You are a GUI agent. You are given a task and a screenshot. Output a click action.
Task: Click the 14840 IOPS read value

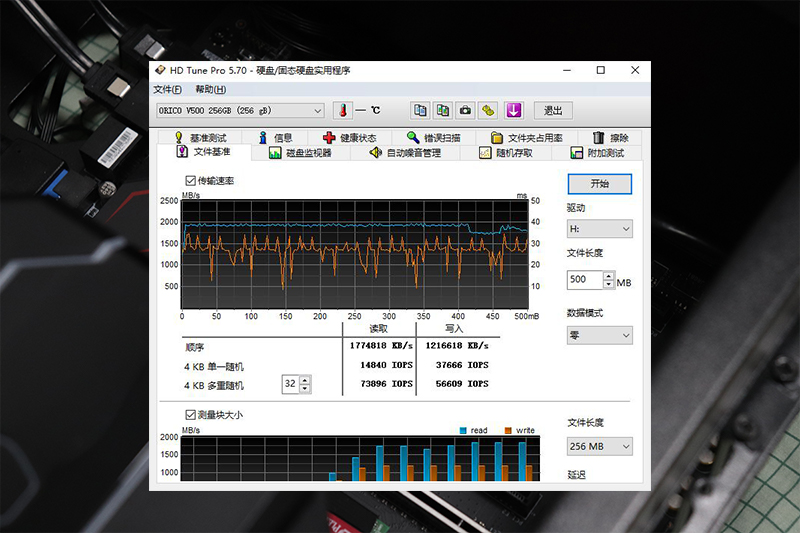(x=386, y=365)
